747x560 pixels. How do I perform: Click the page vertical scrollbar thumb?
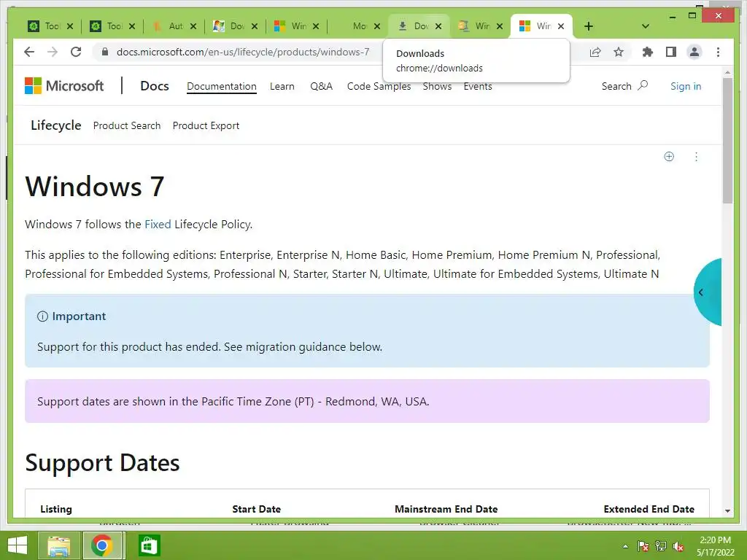(727, 141)
